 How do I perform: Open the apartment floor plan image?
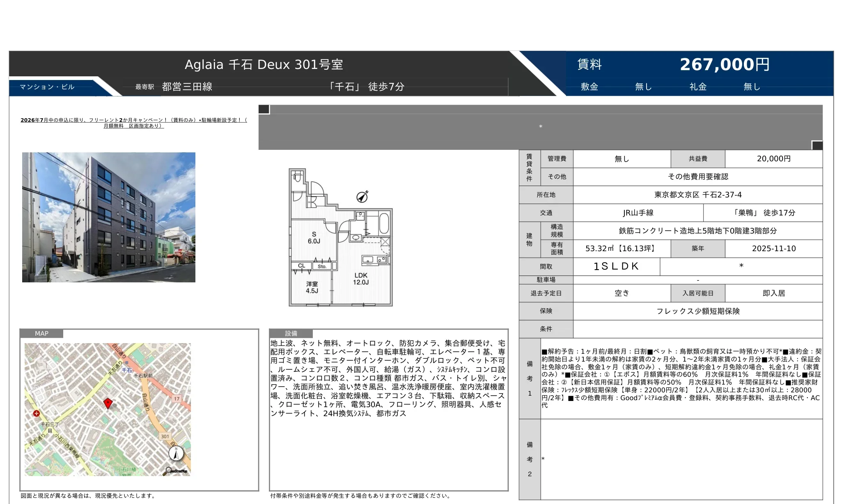[341, 237]
